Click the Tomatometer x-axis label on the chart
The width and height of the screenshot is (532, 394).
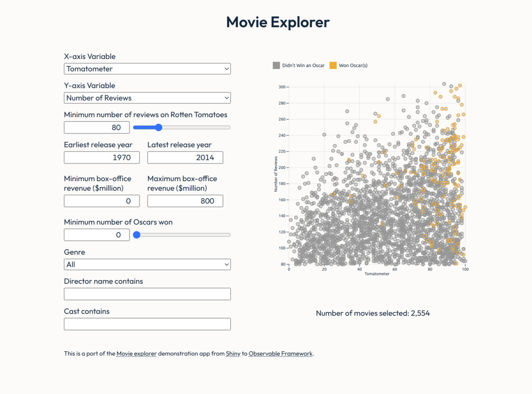(377, 274)
